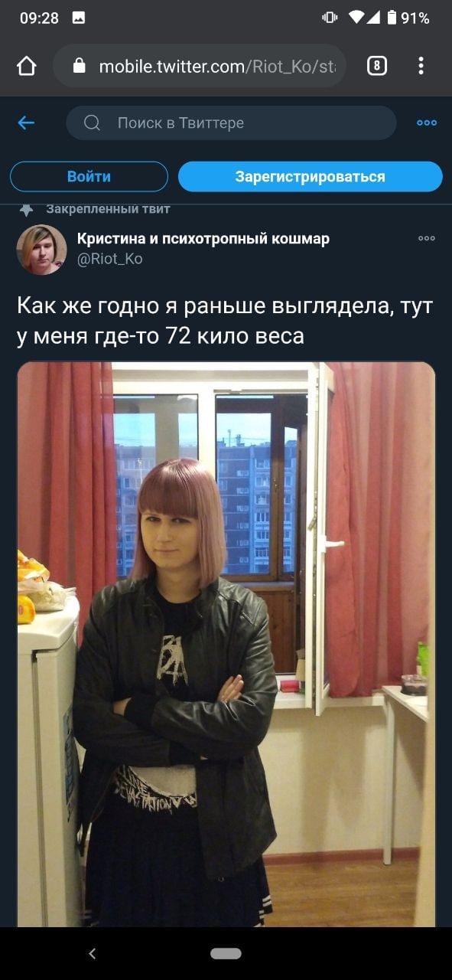The height and width of the screenshot is (980, 452).
Task: Expand the tweet's more options dots
Action: 427,238
